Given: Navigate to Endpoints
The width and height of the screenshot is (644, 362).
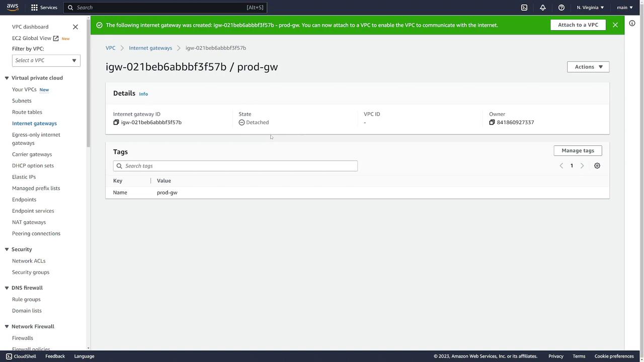Looking at the screenshot, I should 24,200.
